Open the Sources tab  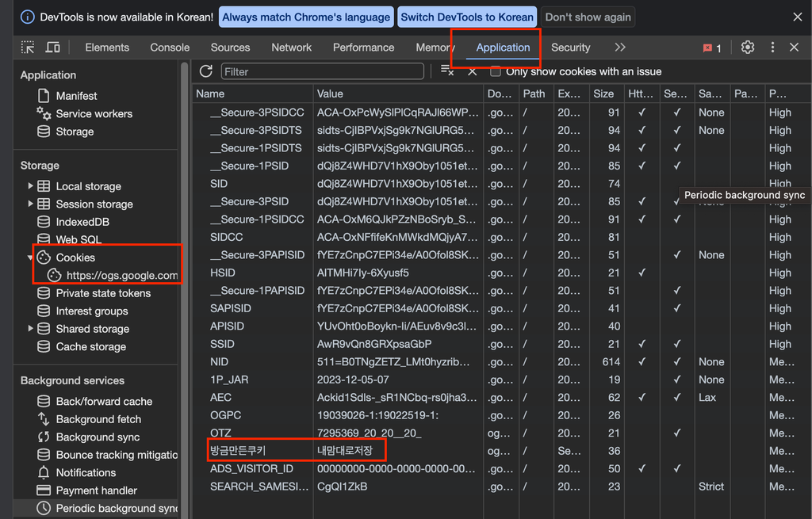click(x=231, y=47)
